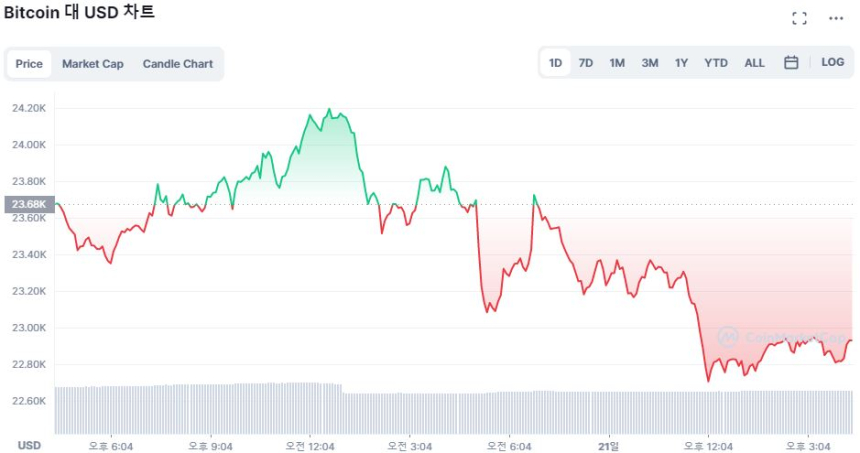860x453 pixels.
Task: Show the 1Y time range
Action: pos(681,63)
